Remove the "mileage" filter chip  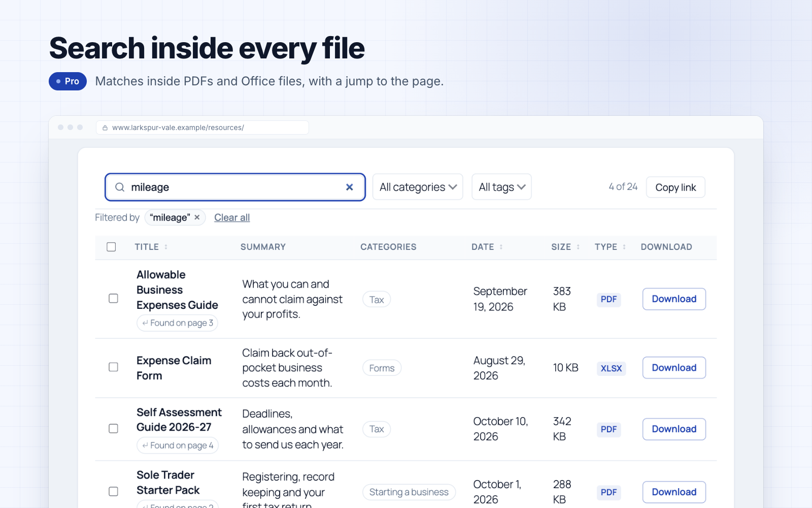click(x=197, y=217)
